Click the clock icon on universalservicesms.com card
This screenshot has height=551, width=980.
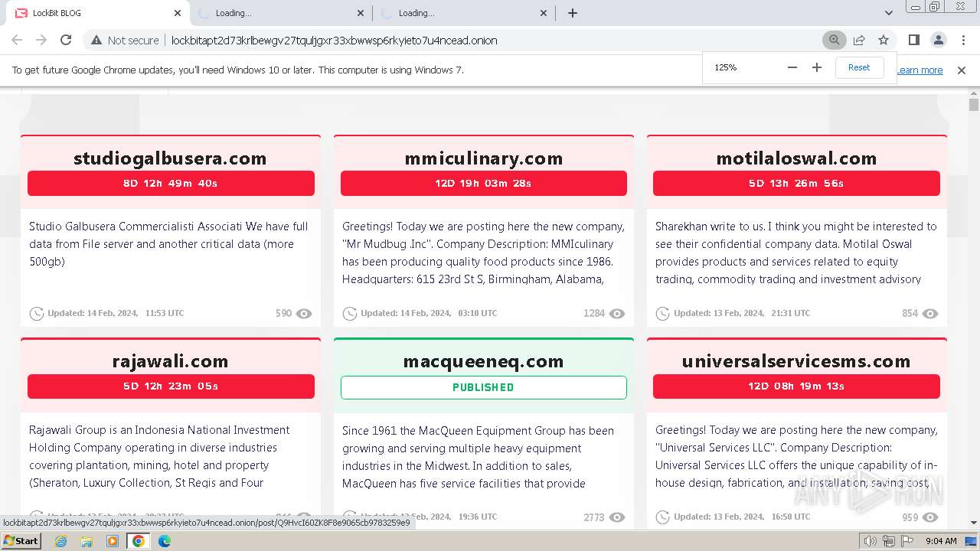(x=663, y=517)
